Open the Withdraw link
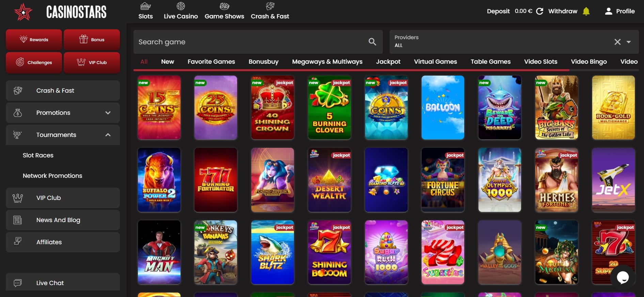Viewport: 644px width, 297px height. pos(563,11)
